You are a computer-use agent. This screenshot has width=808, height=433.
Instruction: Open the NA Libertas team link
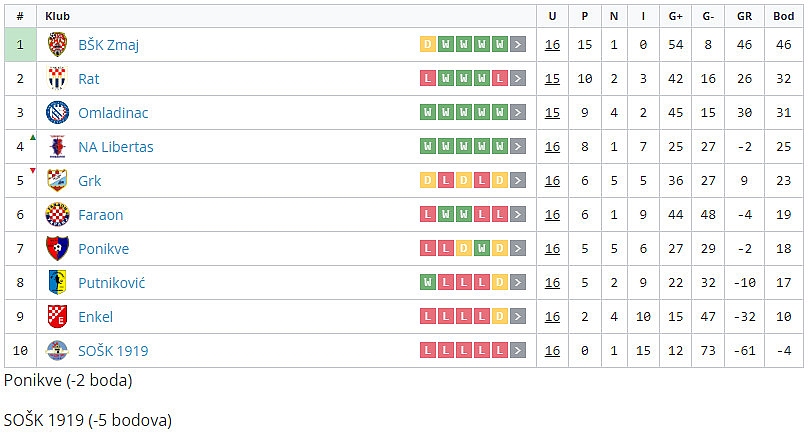click(x=116, y=147)
